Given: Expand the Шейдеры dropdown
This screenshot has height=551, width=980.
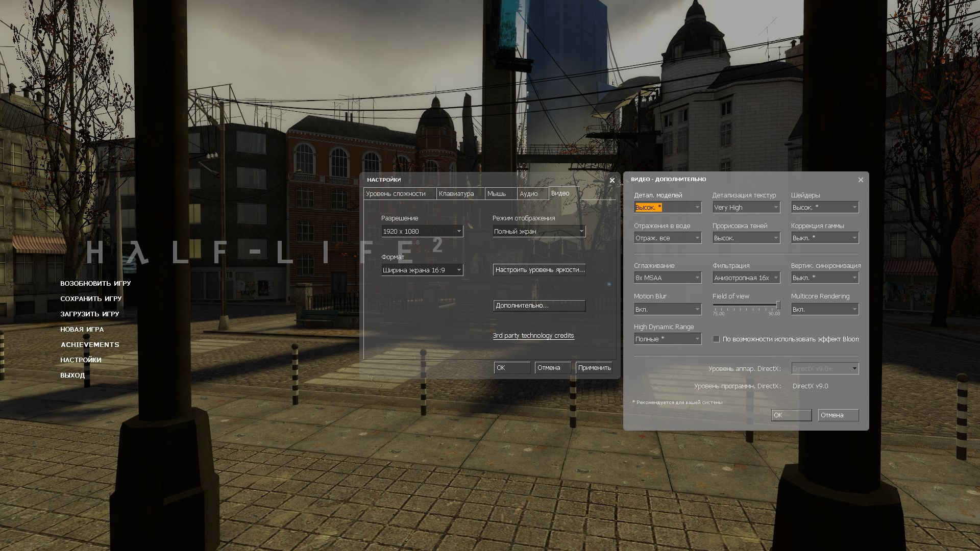Looking at the screenshot, I should pyautogui.click(x=825, y=207).
